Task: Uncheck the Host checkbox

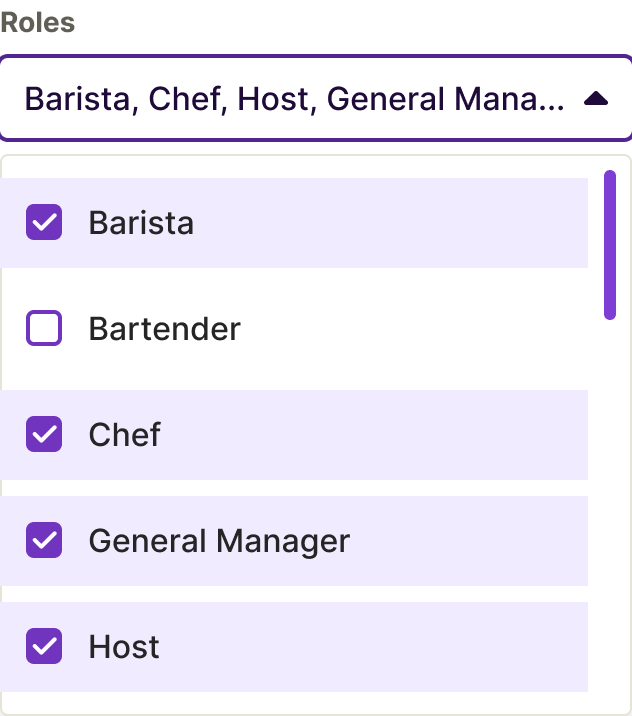Action: click(x=44, y=646)
